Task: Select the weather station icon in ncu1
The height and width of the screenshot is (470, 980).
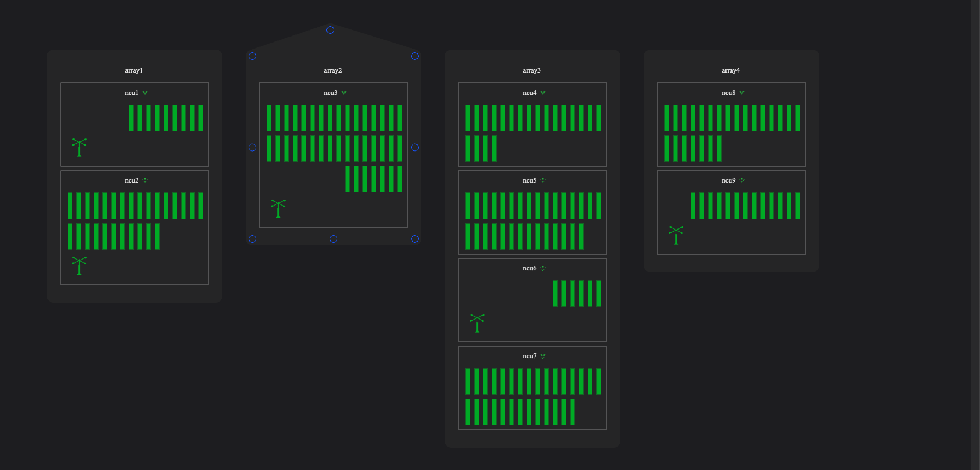Action: (79, 147)
